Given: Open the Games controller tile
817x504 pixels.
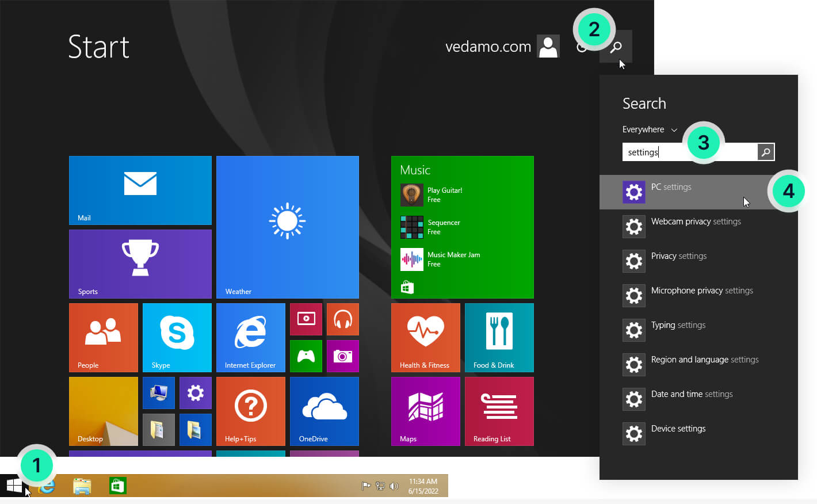Looking at the screenshot, I should click(x=306, y=356).
